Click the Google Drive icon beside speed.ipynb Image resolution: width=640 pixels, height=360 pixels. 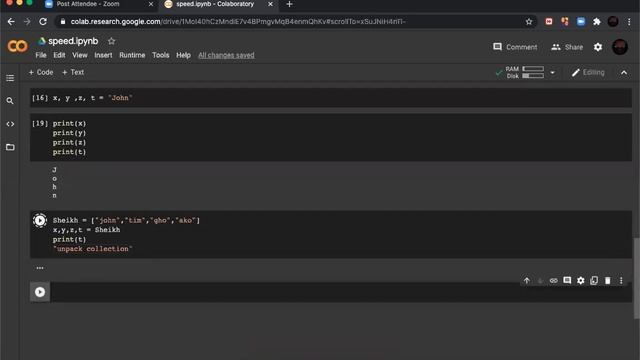(42, 41)
